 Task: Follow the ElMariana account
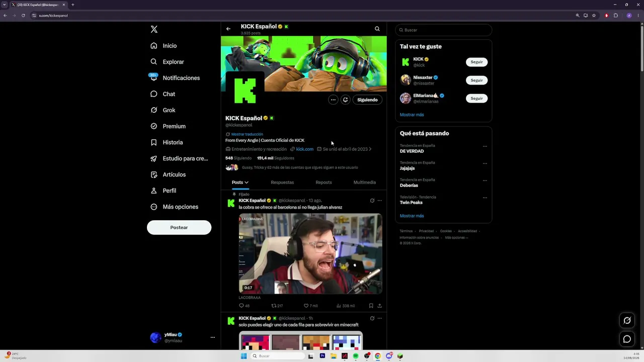[x=476, y=98]
